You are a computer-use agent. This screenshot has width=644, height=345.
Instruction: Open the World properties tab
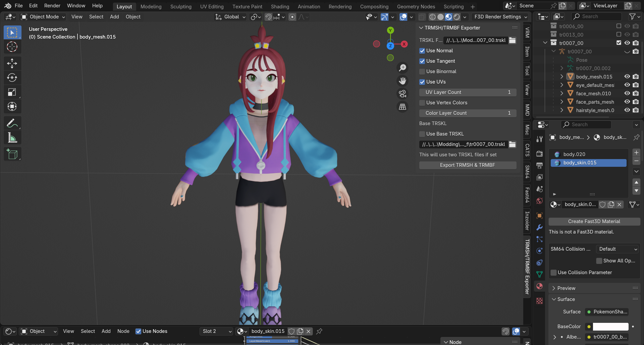coord(539,201)
